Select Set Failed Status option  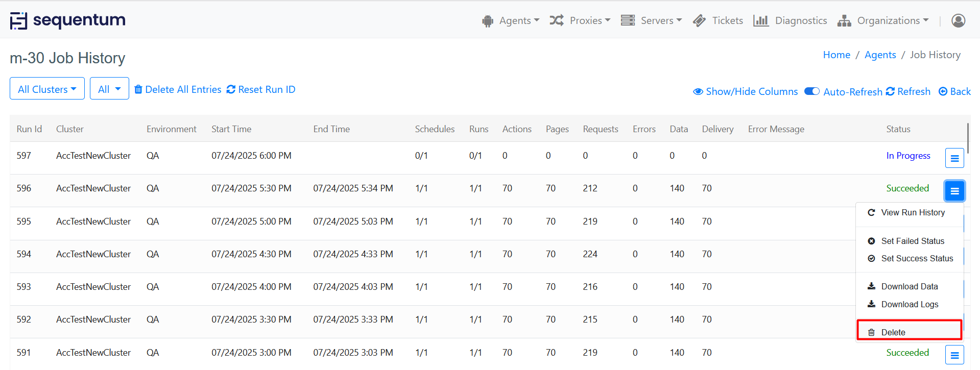click(x=912, y=241)
